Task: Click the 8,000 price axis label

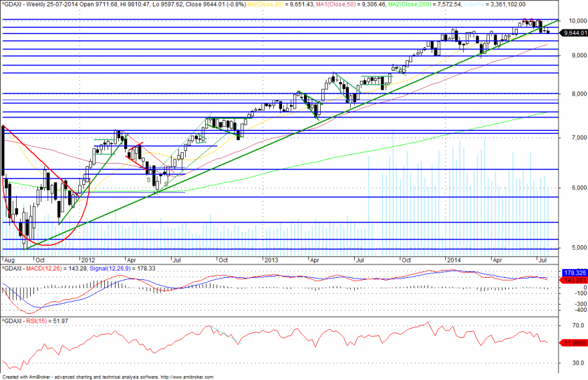Action: (579, 93)
